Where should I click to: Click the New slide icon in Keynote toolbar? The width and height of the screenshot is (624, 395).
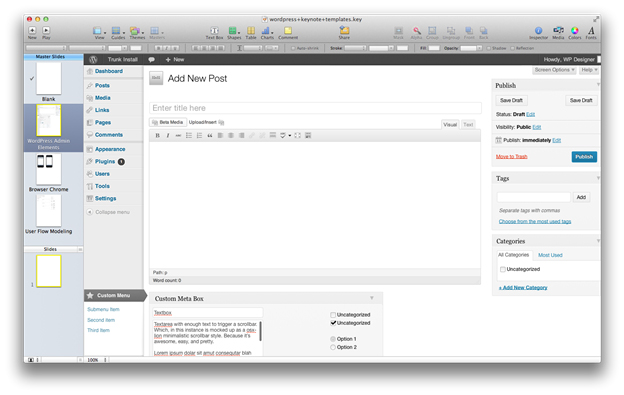tap(32, 30)
